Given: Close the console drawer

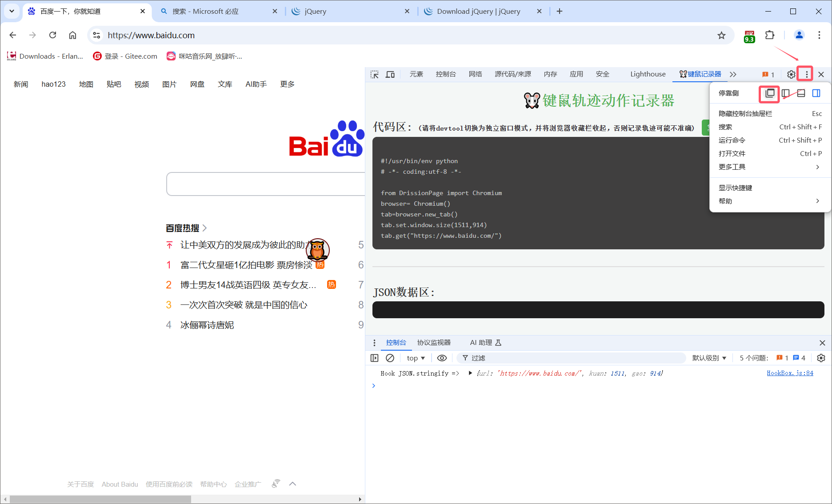Looking at the screenshot, I should [822, 343].
